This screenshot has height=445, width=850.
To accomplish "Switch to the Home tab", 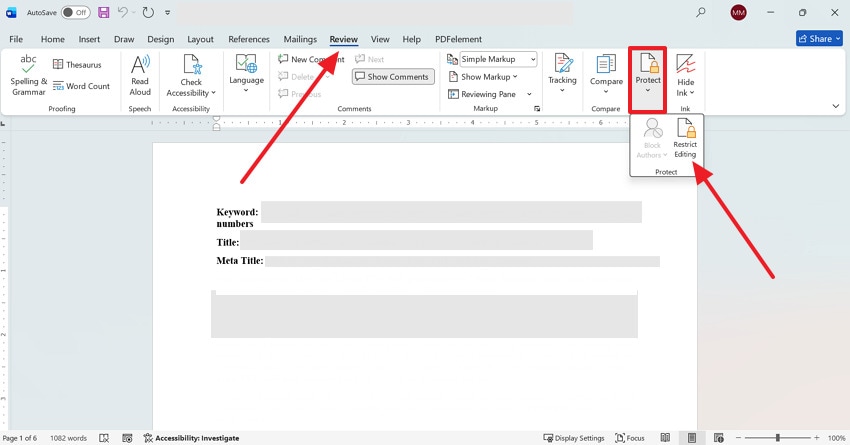I will click(53, 39).
